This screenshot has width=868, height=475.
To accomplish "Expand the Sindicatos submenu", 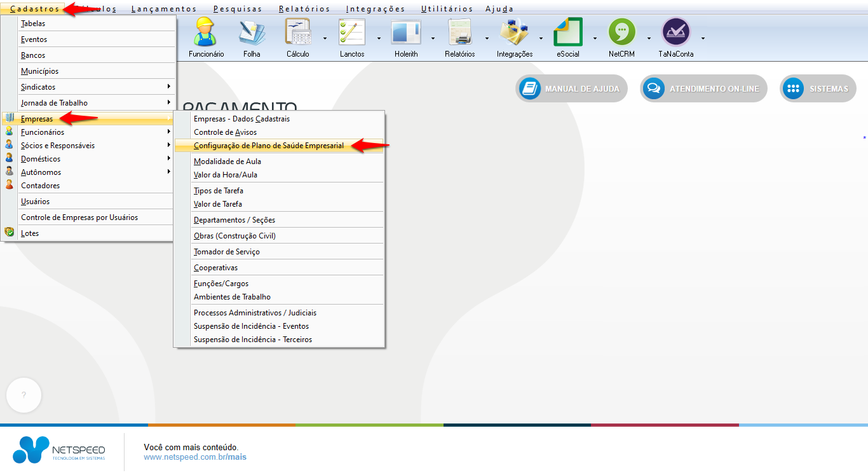I will [95, 87].
